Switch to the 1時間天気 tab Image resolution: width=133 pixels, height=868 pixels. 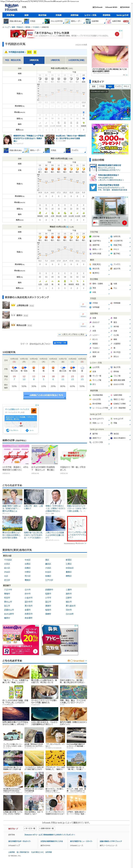55,60
